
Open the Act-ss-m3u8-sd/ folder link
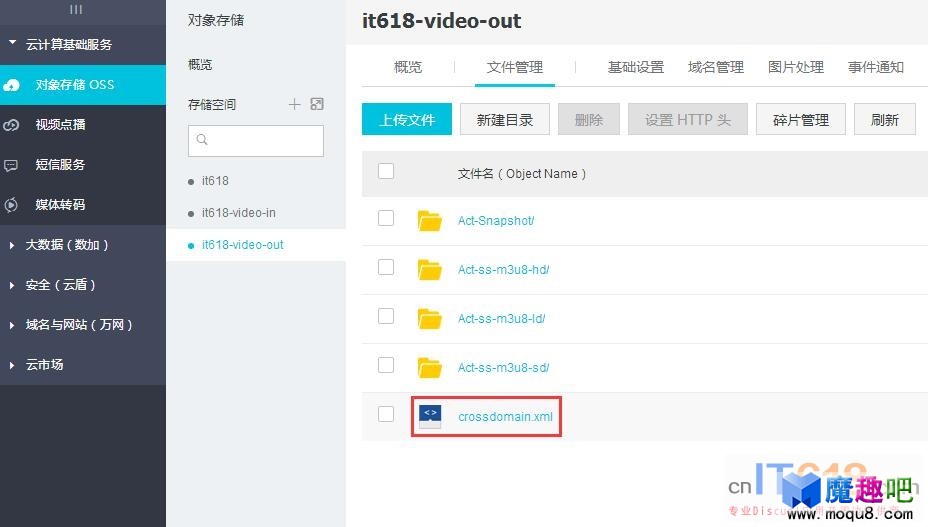point(504,368)
